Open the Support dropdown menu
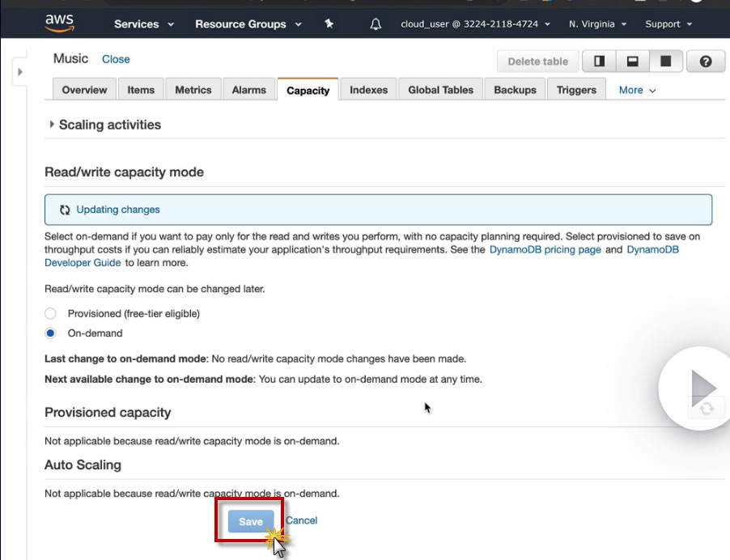Viewport: 730px width, 560px height. coord(668,24)
